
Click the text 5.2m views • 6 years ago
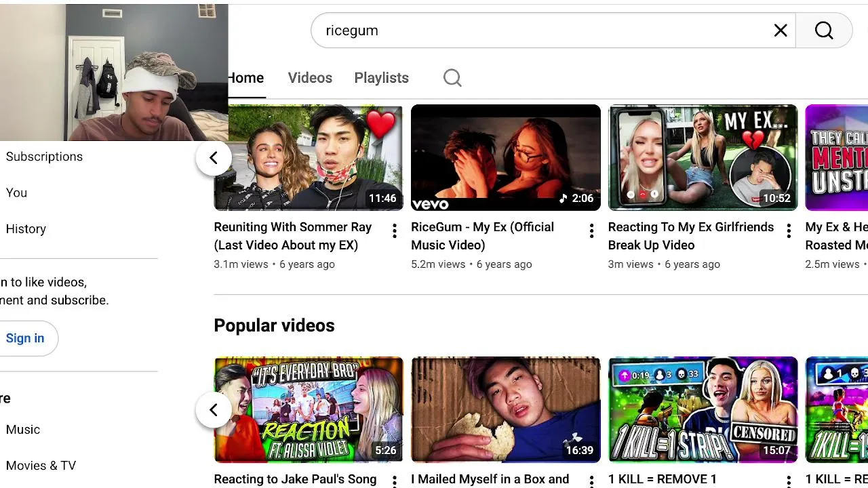pyautogui.click(x=471, y=264)
